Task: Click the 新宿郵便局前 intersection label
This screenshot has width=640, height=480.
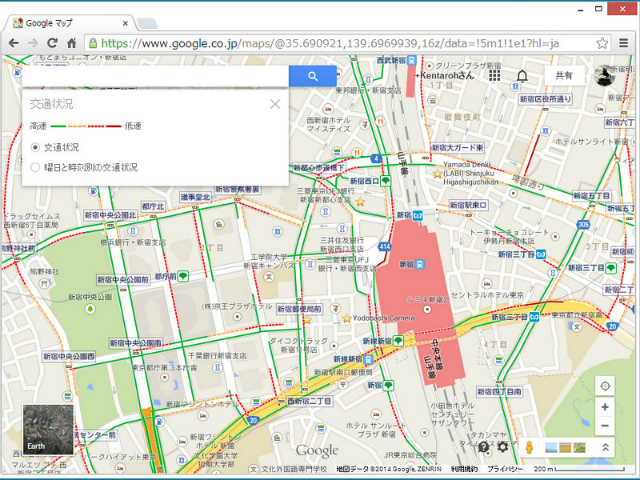Action: point(300,309)
